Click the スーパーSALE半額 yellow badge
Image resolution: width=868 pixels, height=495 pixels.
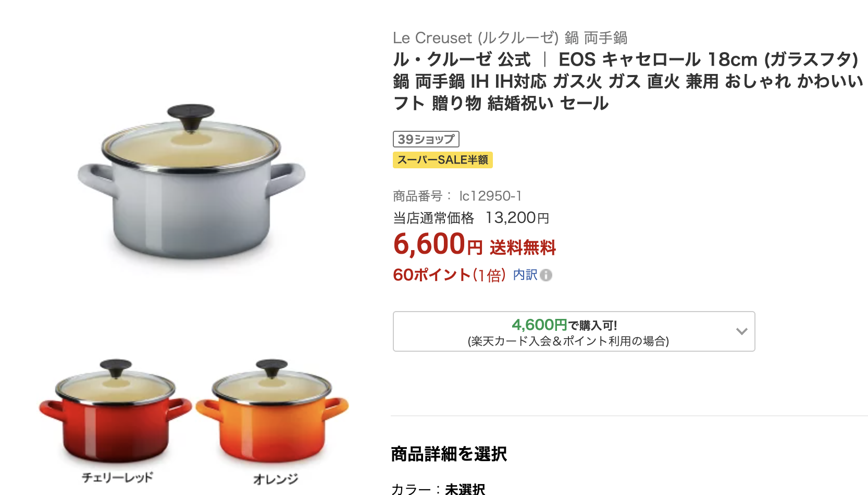click(442, 160)
